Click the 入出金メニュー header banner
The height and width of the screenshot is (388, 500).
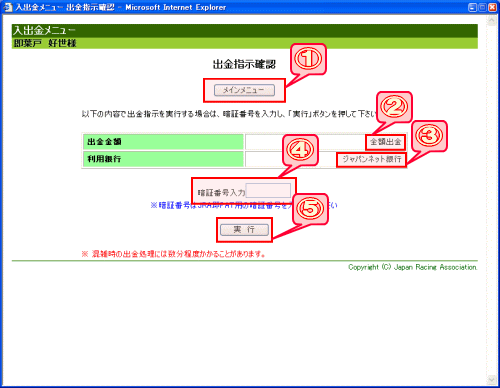coord(245,31)
